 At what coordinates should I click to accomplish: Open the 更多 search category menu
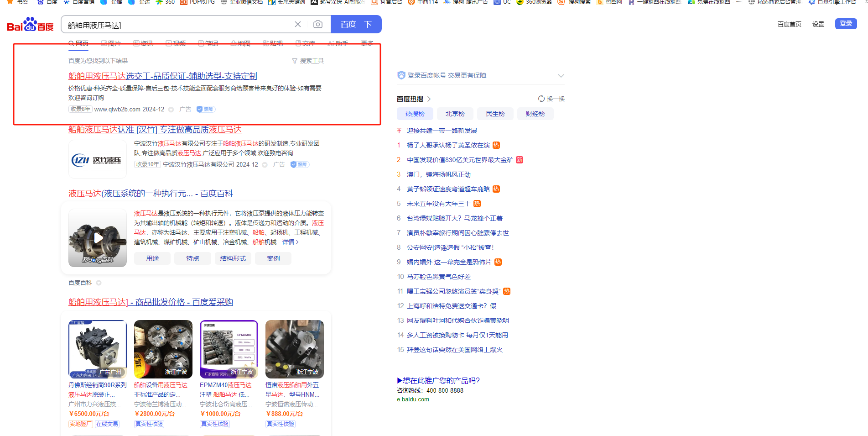click(x=367, y=43)
